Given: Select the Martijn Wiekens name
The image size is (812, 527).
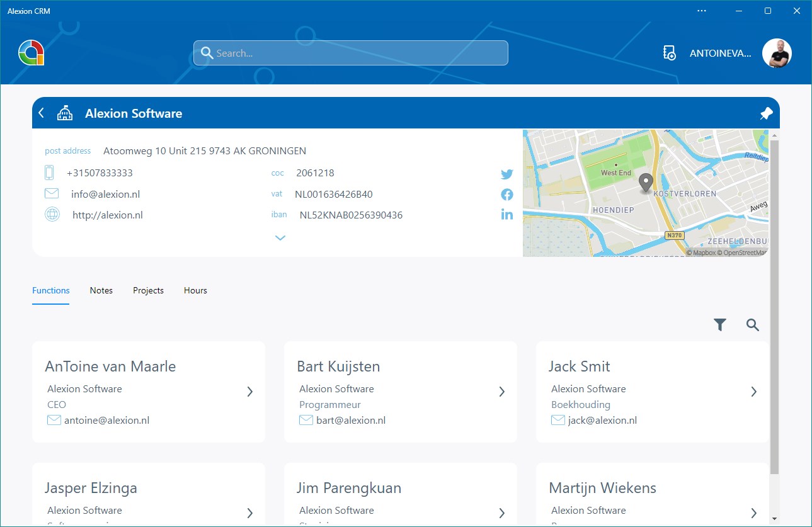Looking at the screenshot, I should pos(603,488).
